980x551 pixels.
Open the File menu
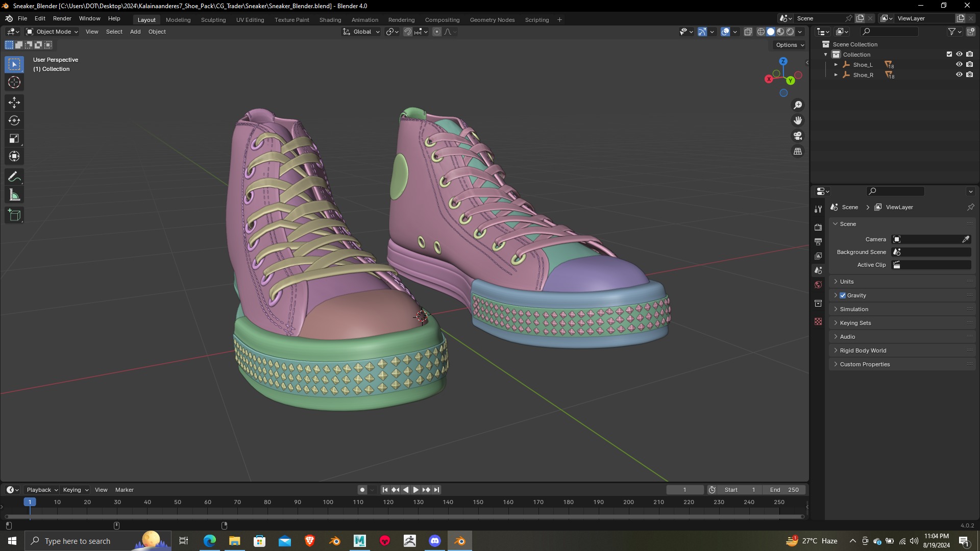coord(22,18)
